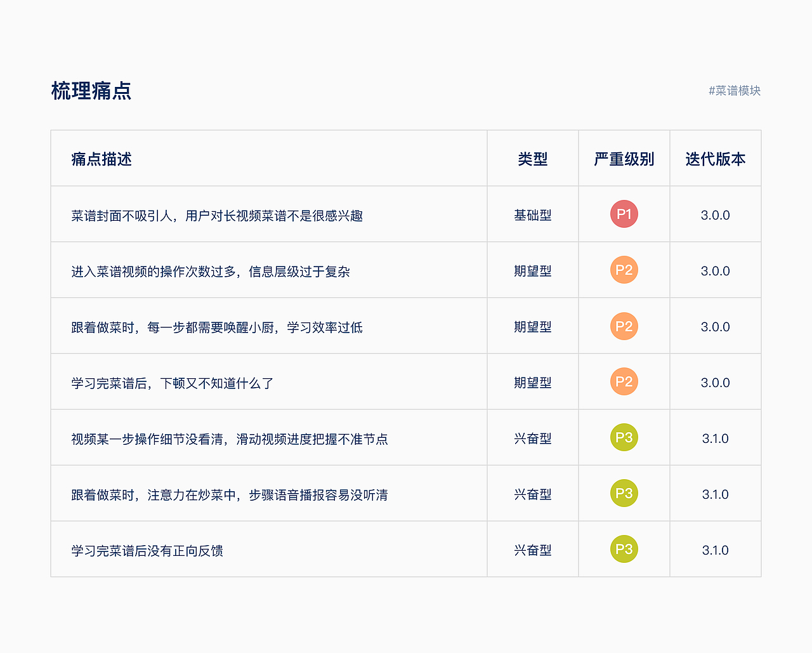Click the P3 badge in the 视频某一步操作 row

tap(624, 437)
